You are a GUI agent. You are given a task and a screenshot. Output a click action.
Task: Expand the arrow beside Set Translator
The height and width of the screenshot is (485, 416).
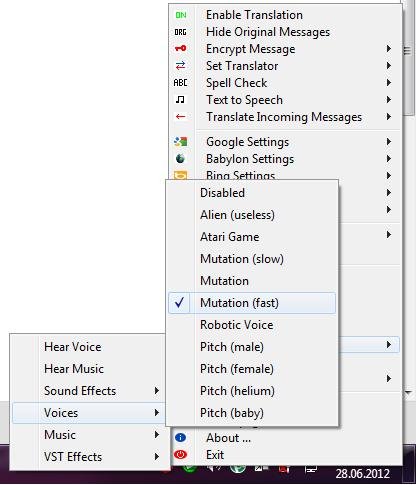(389, 65)
